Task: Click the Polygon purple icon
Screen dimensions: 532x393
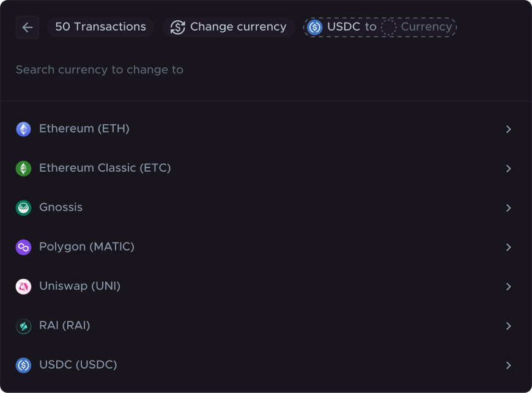Action: [23, 247]
